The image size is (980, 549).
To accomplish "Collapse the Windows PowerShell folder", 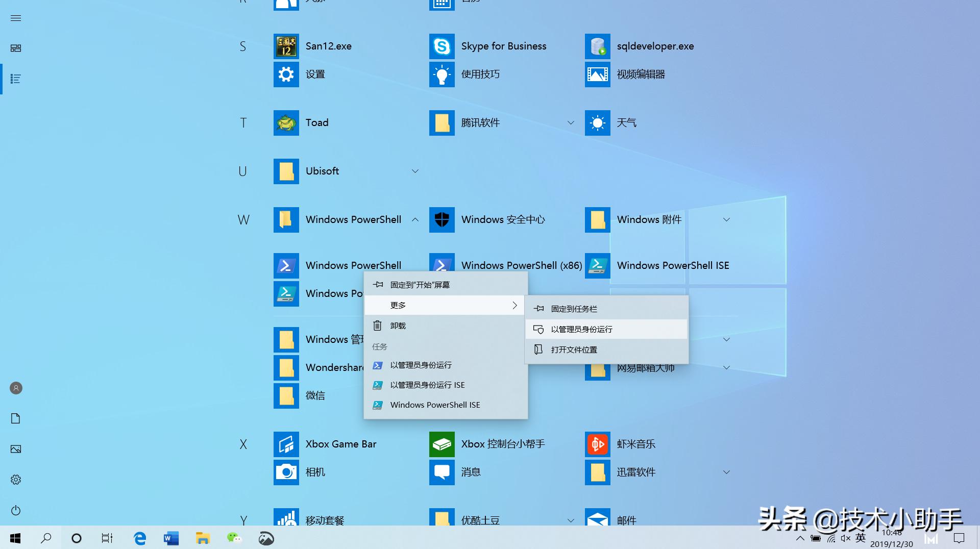I will click(x=415, y=220).
